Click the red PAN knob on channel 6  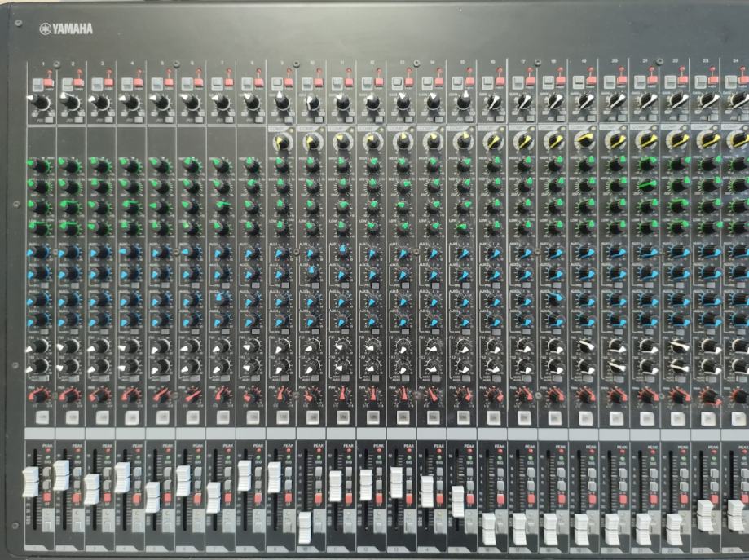pyautogui.click(x=192, y=396)
